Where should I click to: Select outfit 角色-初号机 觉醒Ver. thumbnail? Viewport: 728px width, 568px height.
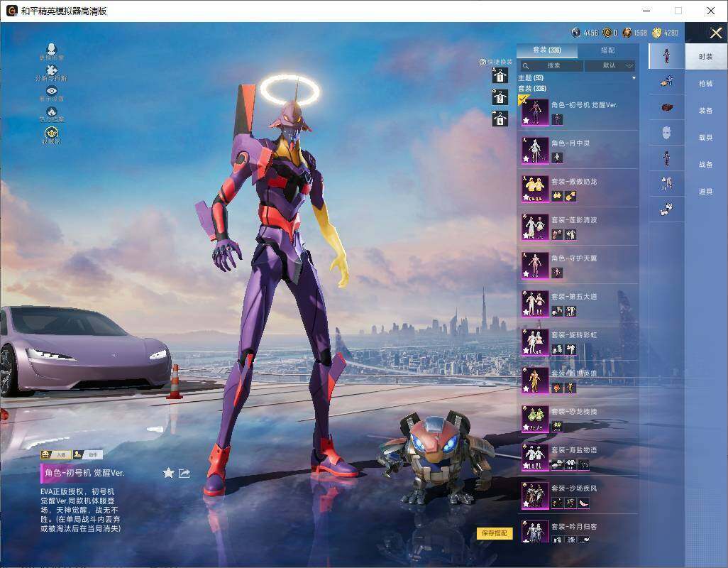tap(535, 112)
